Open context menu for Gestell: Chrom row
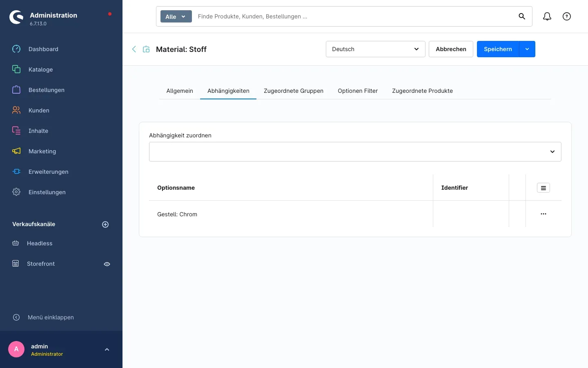Image resolution: width=588 pixels, height=368 pixels. (543, 214)
